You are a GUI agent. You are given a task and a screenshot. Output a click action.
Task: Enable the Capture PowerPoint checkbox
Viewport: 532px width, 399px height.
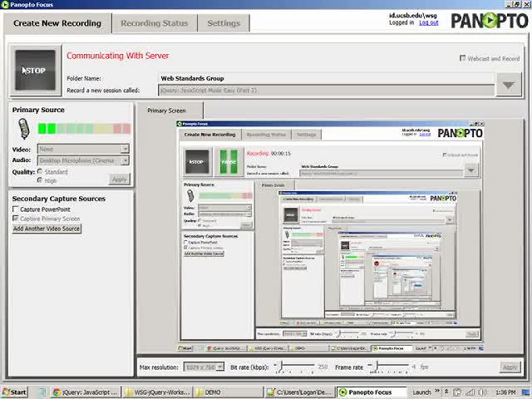pos(16,209)
